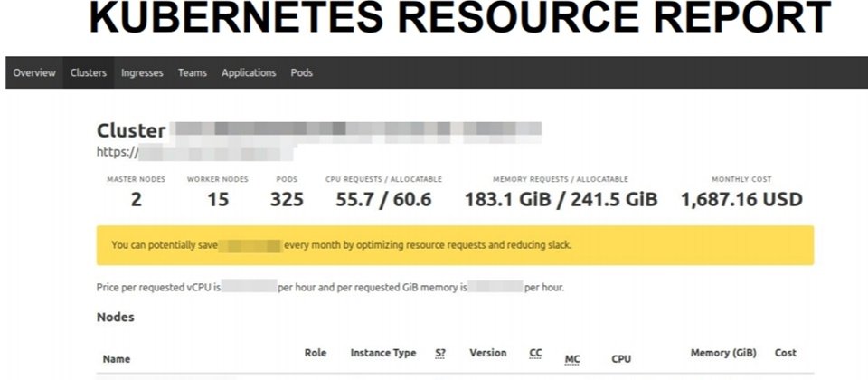Sort nodes by Cost column
This screenshot has width=868, height=380.
pos(786,353)
